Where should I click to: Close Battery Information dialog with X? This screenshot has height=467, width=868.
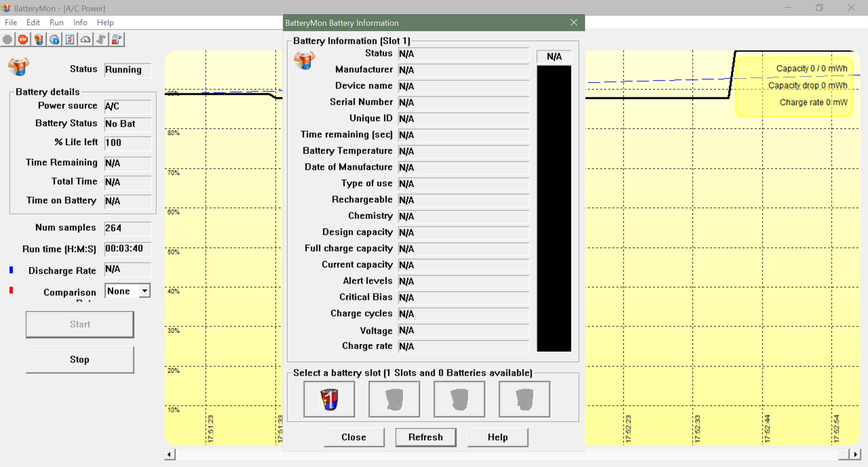point(574,23)
